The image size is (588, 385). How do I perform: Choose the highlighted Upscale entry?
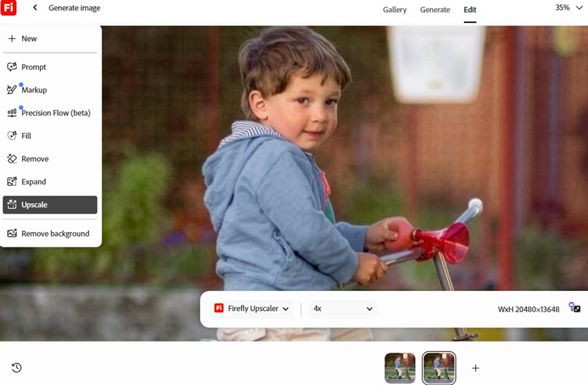(50, 205)
